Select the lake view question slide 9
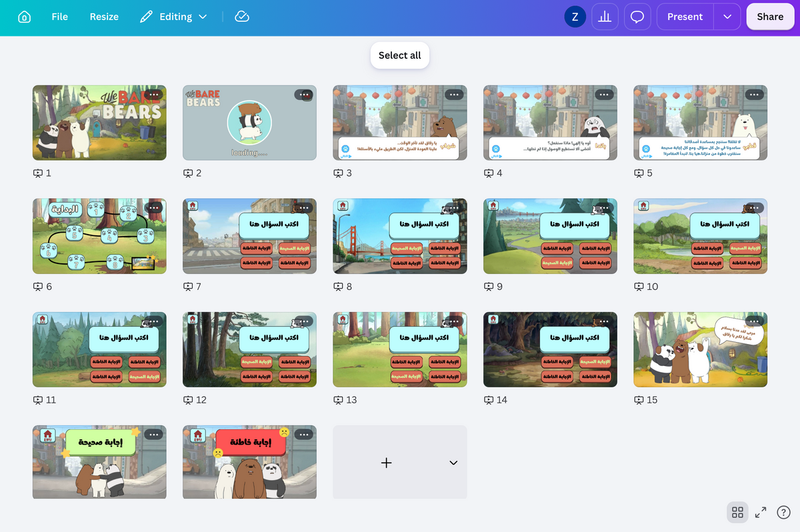This screenshot has height=532, width=800. point(550,236)
